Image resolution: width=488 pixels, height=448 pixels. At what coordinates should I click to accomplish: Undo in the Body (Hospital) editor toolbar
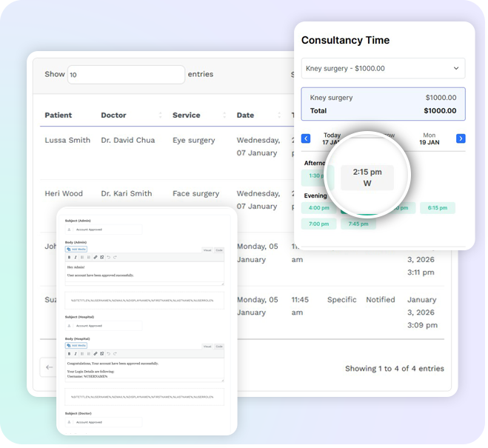109,354
